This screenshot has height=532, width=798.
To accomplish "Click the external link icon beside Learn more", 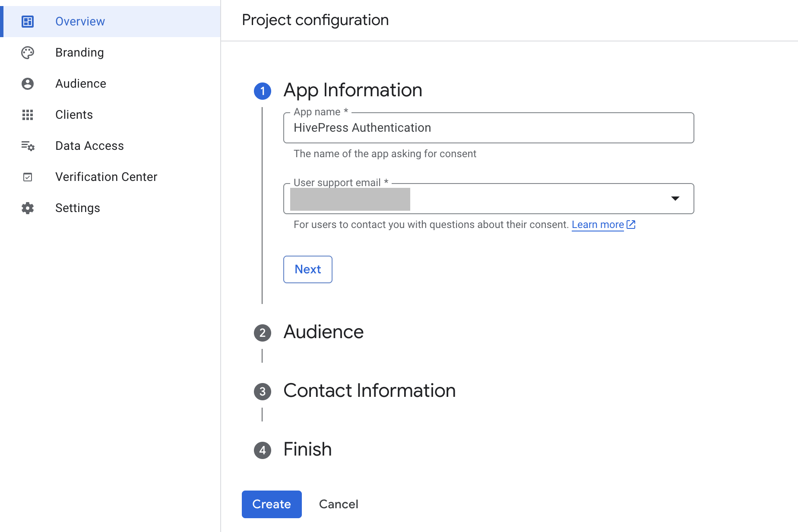I will [631, 225].
